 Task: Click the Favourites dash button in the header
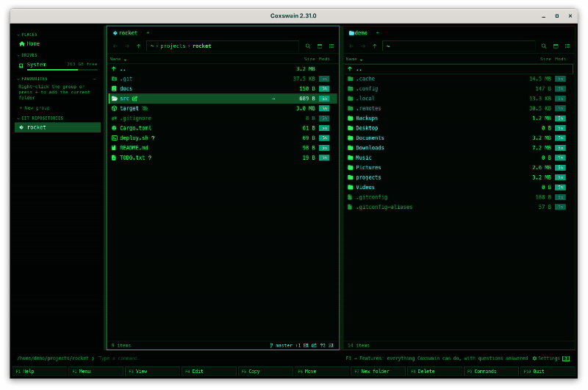[95, 79]
